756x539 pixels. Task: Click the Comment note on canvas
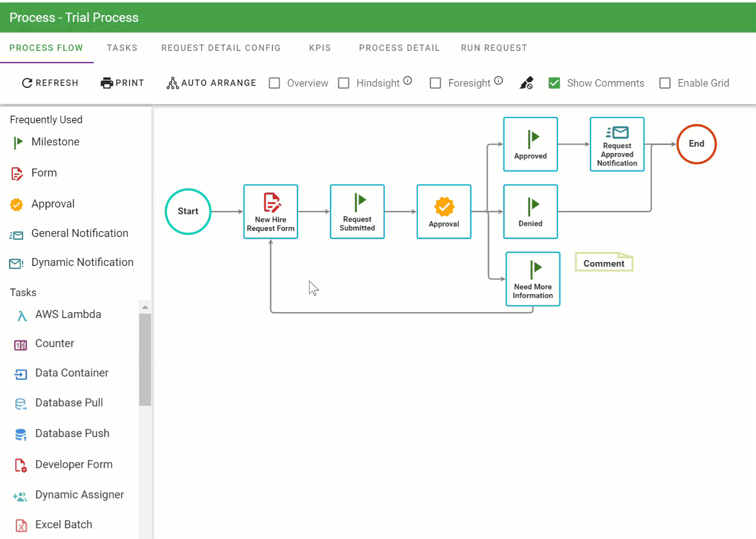point(604,262)
